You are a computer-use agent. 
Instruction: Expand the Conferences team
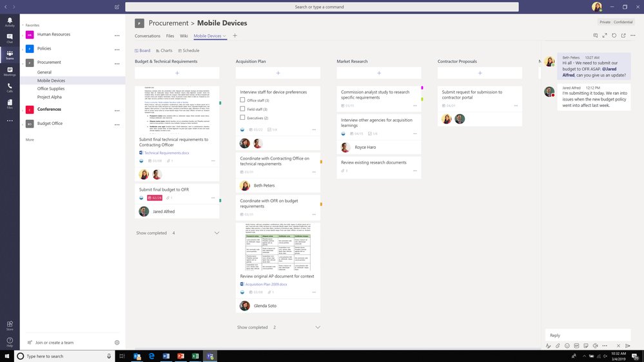(x=23, y=110)
